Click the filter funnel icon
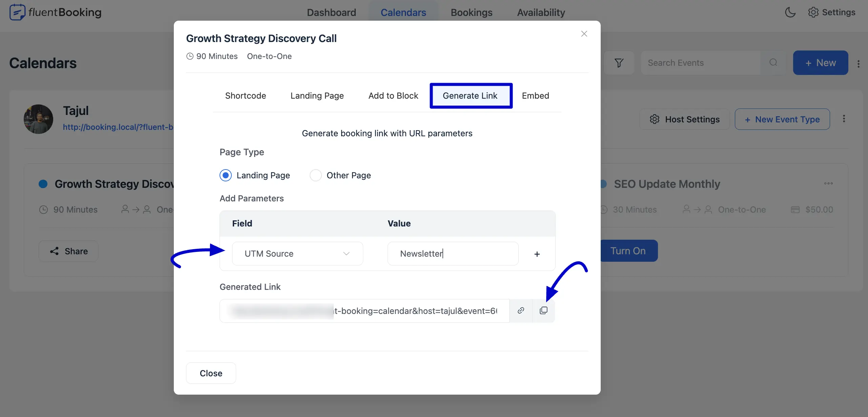The width and height of the screenshot is (868, 417). [619, 63]
